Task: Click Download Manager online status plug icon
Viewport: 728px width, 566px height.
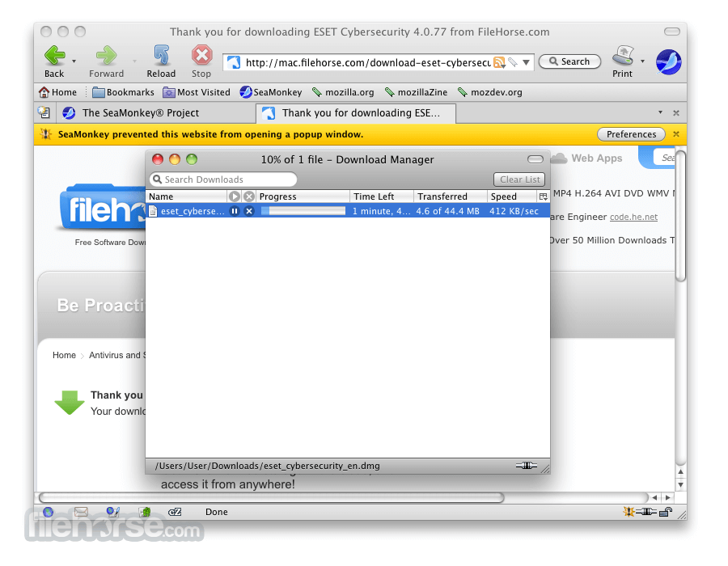Action: click(x=526, y=465)
